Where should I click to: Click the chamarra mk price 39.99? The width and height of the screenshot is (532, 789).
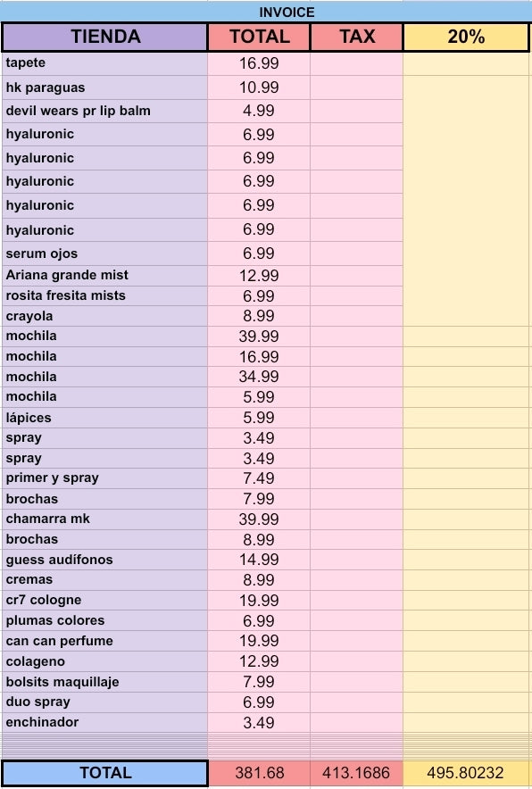(x=259, y=519)
